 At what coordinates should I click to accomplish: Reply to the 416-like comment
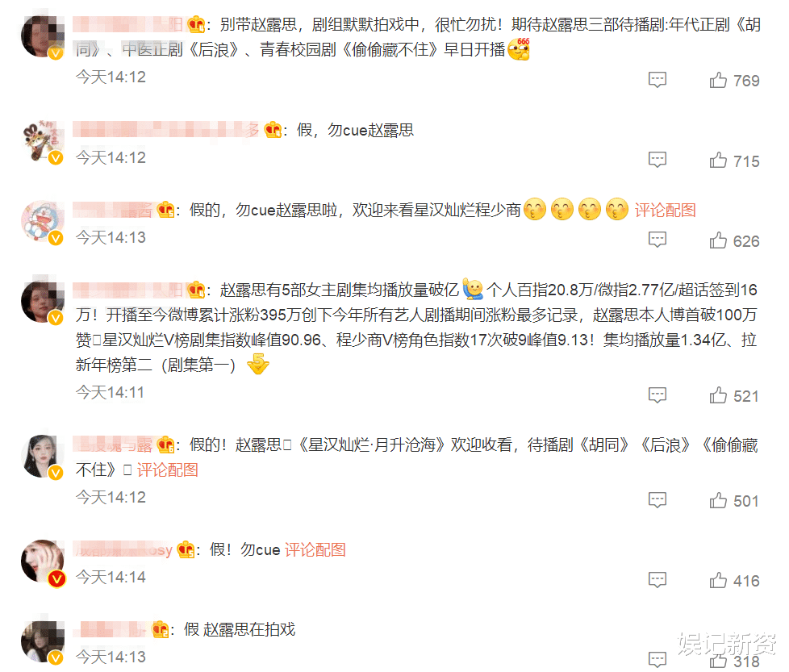(x=657, y=580)
